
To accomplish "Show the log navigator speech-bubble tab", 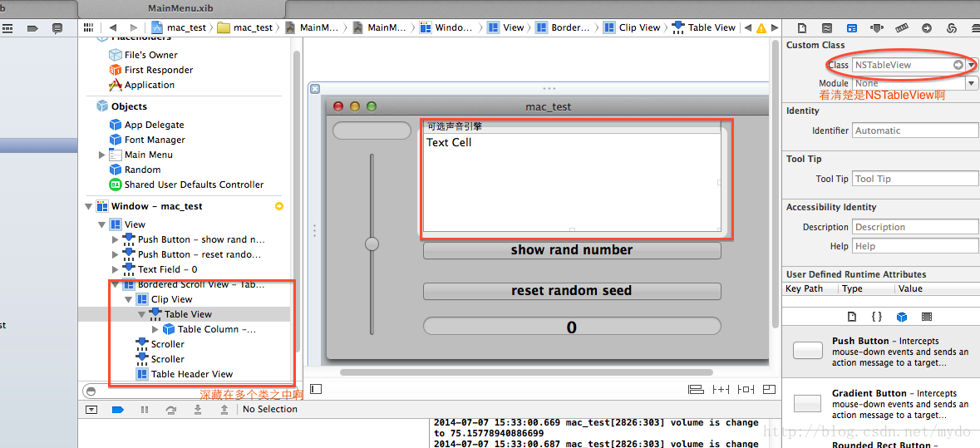I will (57, 28).
